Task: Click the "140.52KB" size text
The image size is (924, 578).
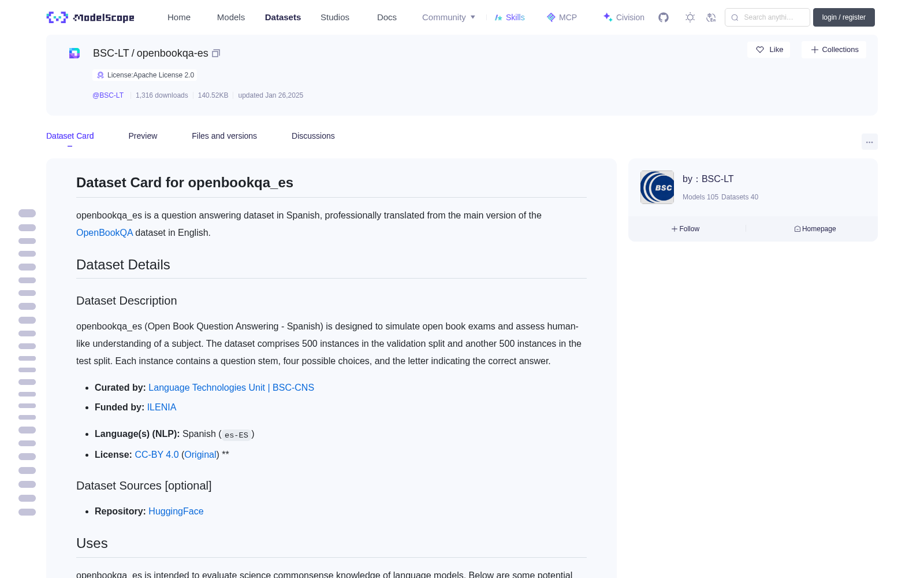Action: [213, 95]
